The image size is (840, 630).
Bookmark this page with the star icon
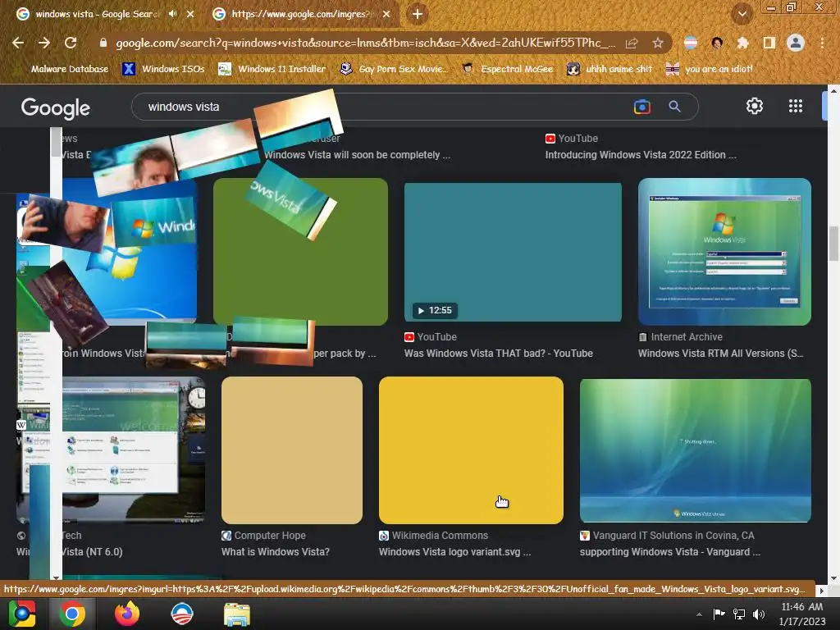[x=658, y=43]
